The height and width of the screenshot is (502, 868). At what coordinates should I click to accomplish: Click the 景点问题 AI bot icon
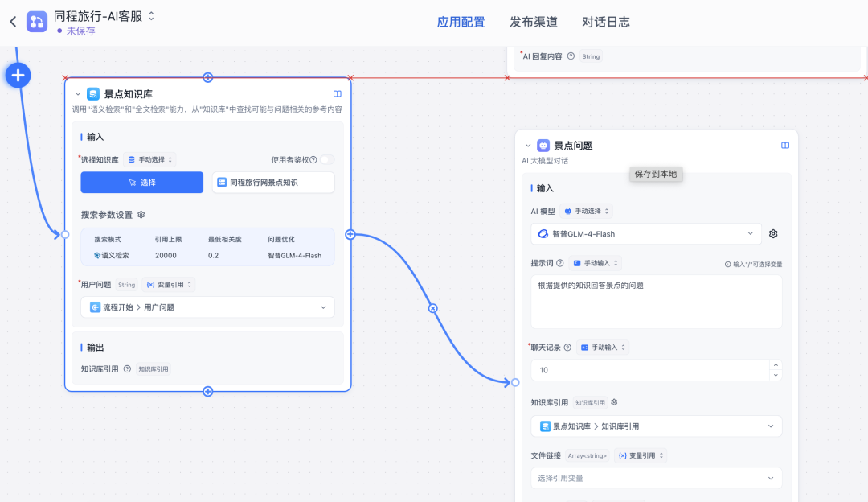tap(543, 145)
